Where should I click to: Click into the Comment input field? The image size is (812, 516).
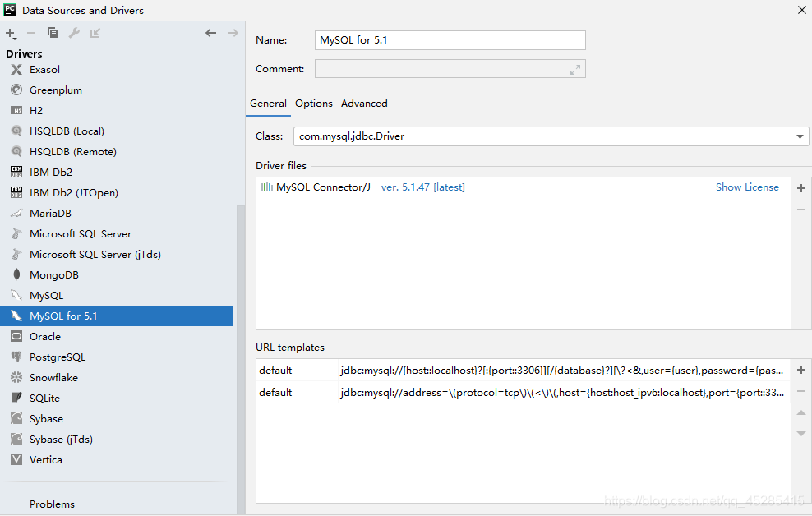tap(450, 69)
